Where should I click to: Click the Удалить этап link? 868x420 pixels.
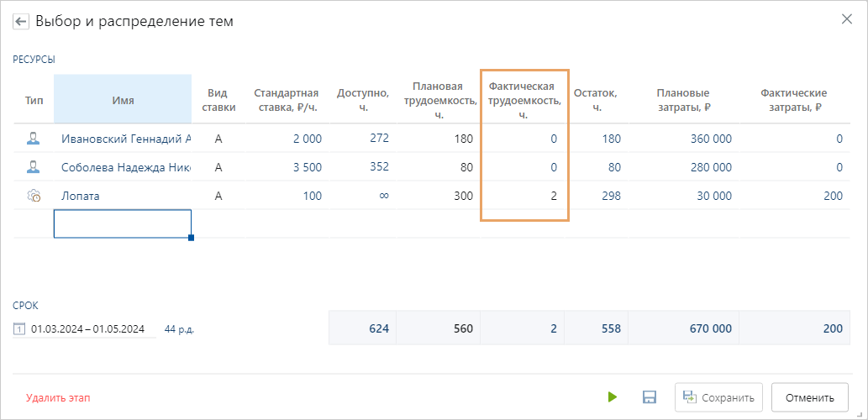[57, 398]
